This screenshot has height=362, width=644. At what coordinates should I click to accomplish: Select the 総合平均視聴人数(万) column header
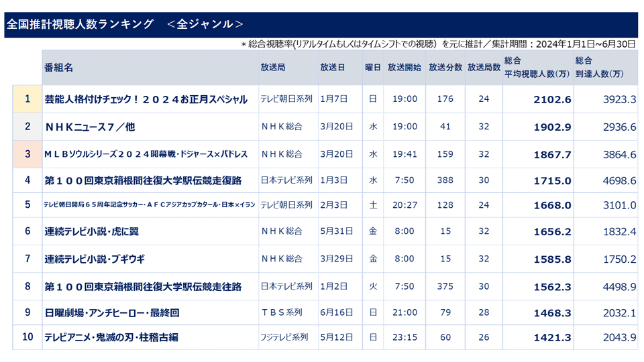pyautogui.click(x=537, y=67)
